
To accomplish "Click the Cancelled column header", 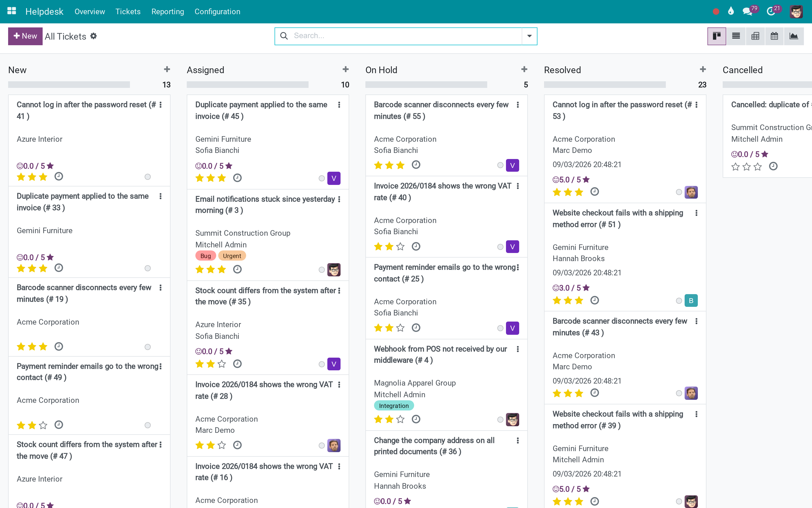I will coord(742,70).
